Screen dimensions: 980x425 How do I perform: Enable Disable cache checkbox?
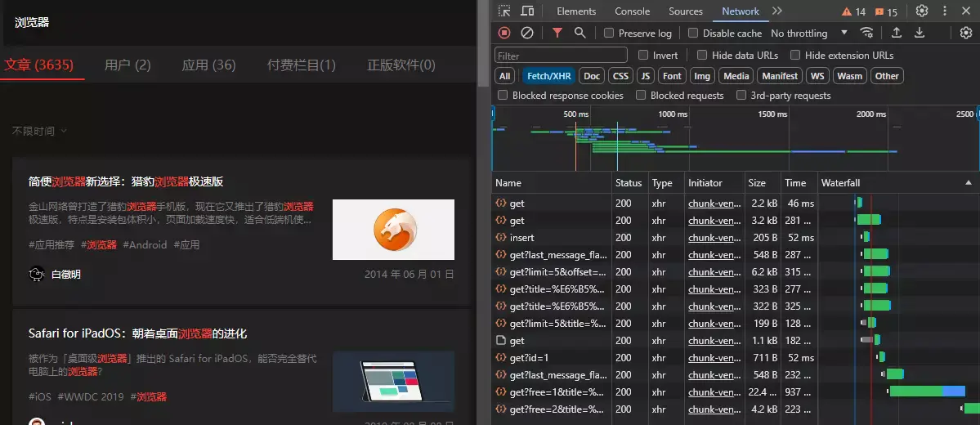click(692, 34)
